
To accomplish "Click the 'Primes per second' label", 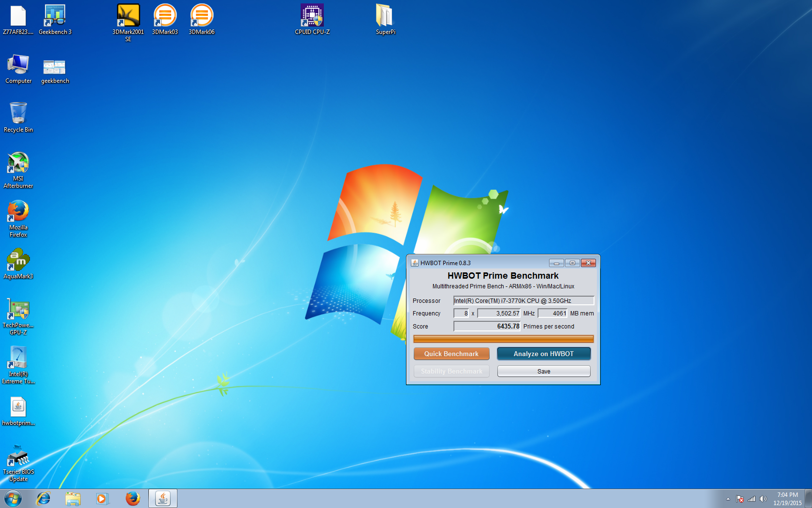I will pos(549,327).
